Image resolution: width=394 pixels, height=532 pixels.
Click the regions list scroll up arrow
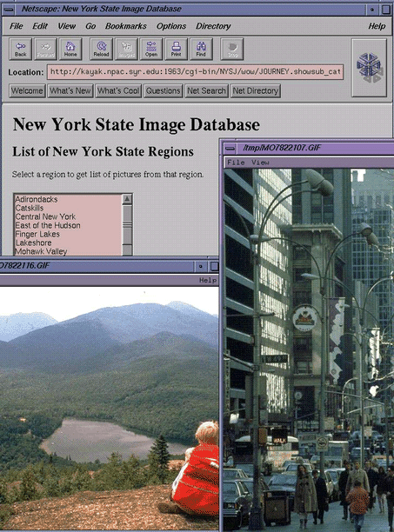click(127, 199)
